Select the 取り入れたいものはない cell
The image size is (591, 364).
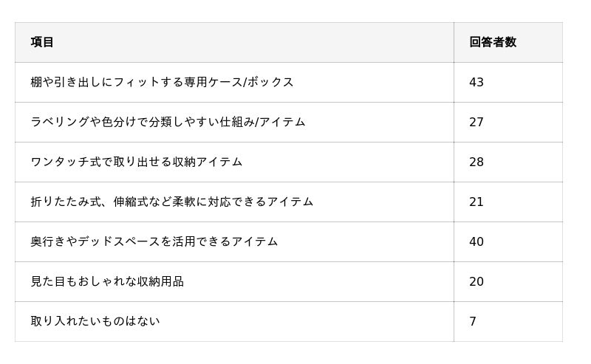(95, 321)
